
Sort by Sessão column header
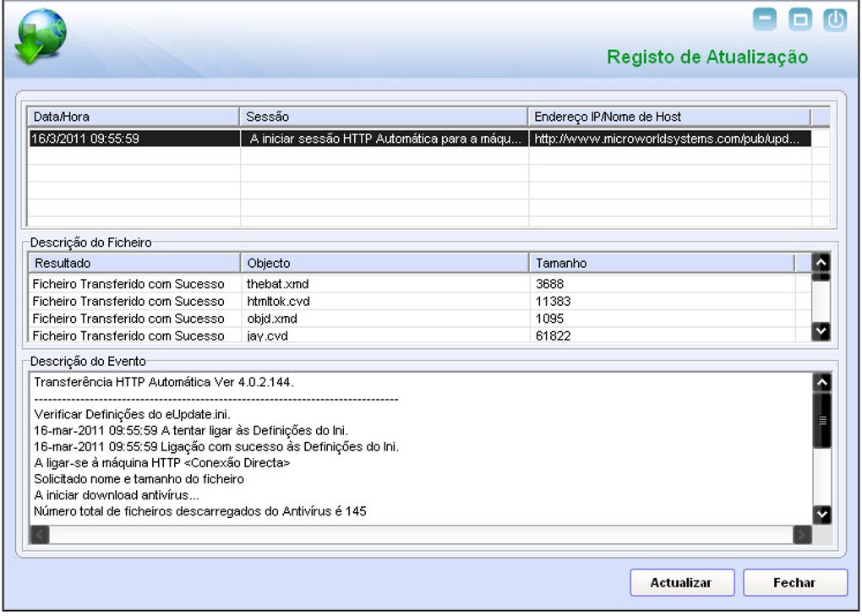click(x=384, y=117)
